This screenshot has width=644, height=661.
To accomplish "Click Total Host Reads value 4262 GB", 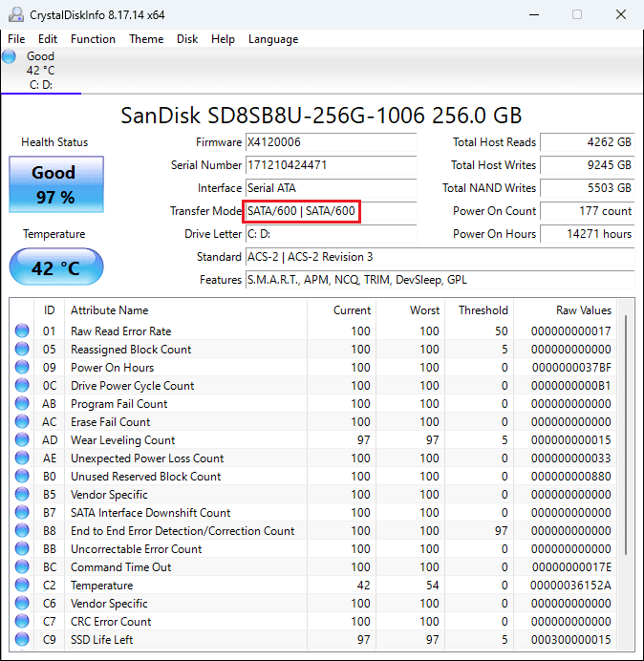I will tap(587, 142).
